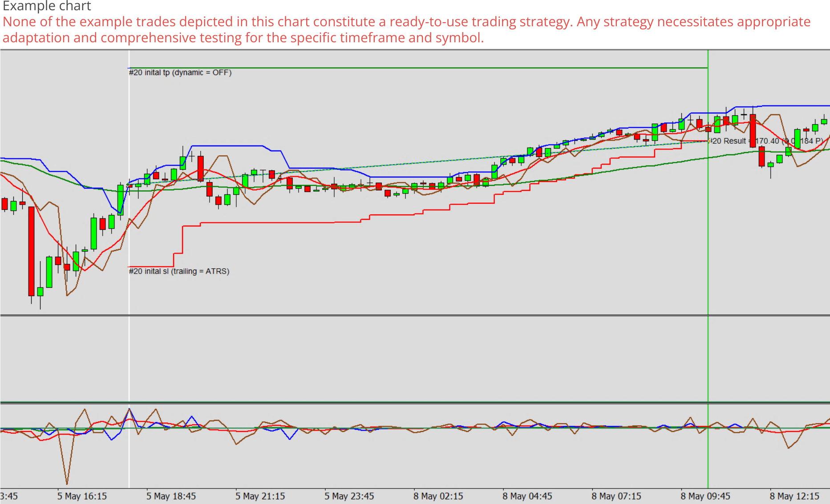Click the '#20 Result' trade label
This screenshot has height=504, width=830.
click(765, 141)
